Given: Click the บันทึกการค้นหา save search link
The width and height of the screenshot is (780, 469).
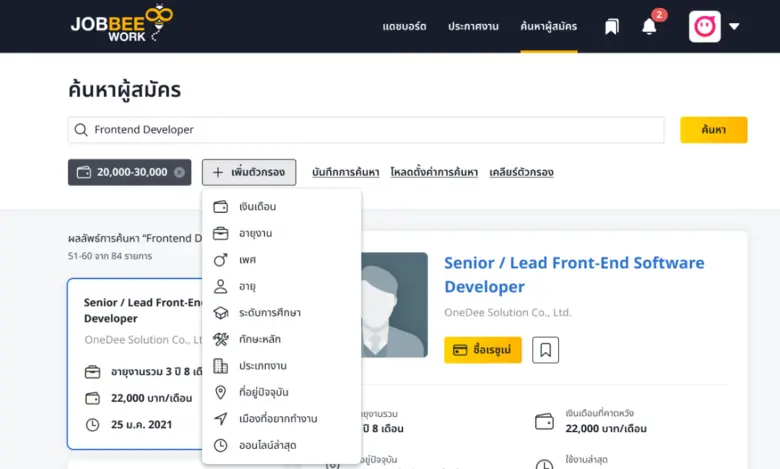Looking at the screenshot, I should 345,172.
